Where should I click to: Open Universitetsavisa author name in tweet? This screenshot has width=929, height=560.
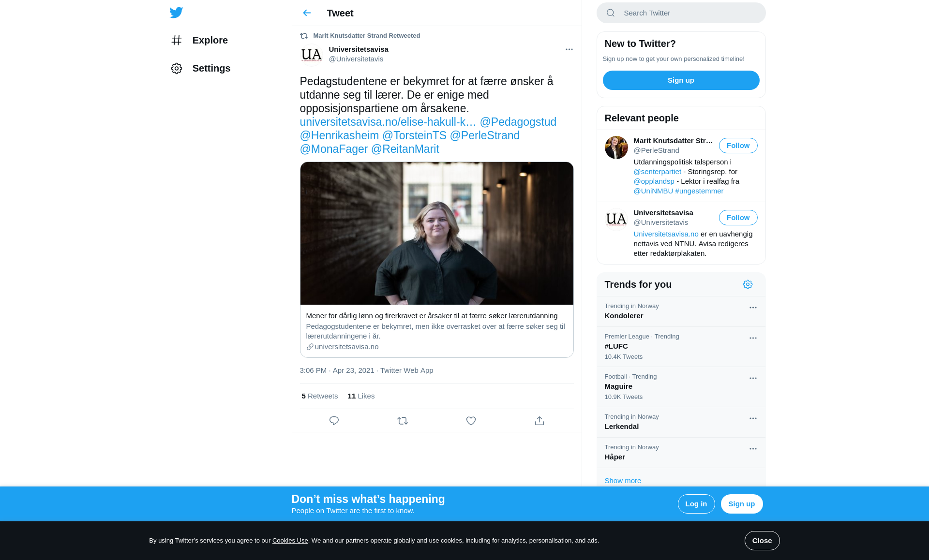point(359,49)
